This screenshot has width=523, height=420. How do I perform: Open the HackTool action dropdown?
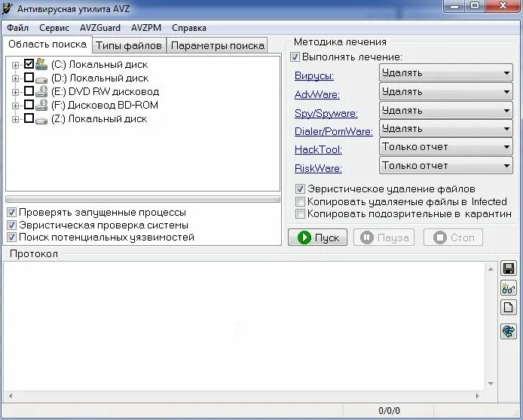[446, 147]
